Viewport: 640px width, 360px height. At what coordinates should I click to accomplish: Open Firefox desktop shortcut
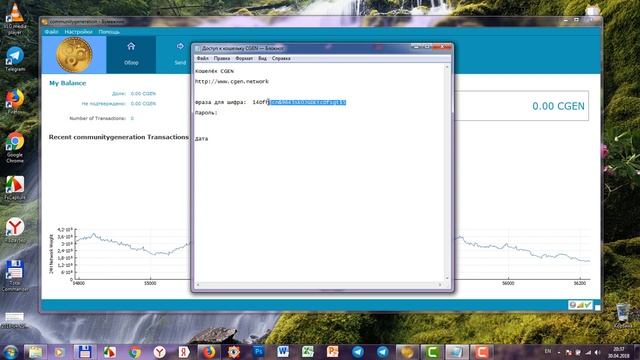tap(15, 101)
